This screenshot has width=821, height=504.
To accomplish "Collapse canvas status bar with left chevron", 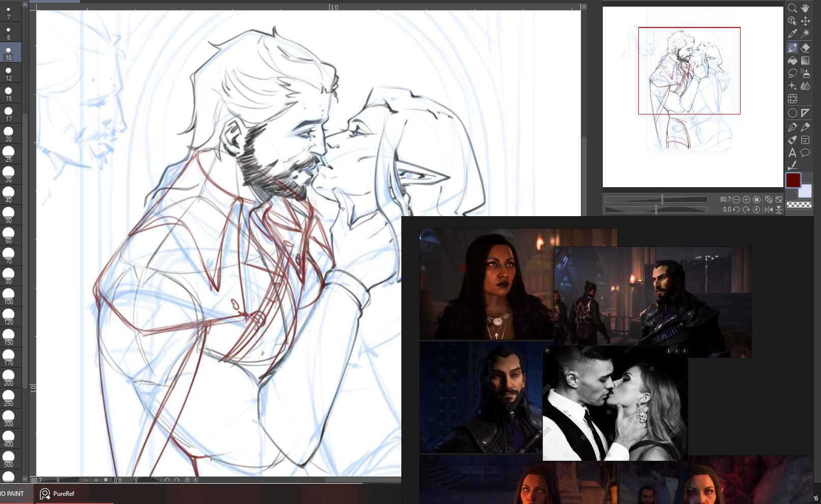I will (x=195, y=480).
